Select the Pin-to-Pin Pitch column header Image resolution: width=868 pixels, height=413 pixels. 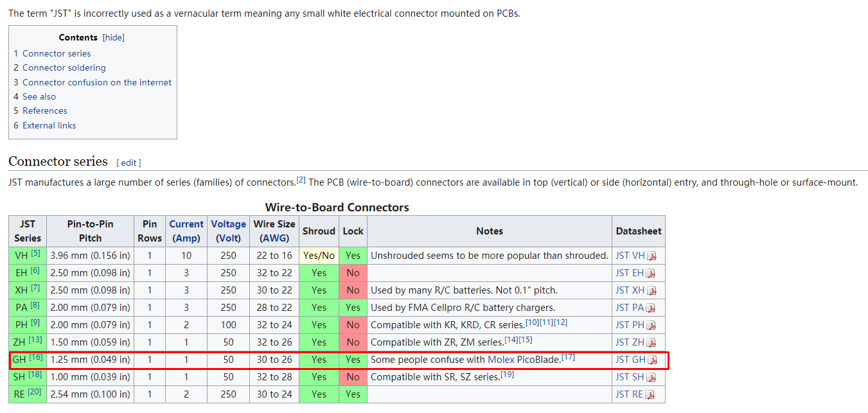tap(91, 231)
